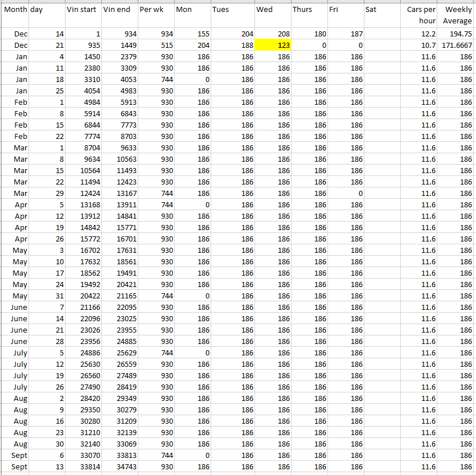Select the yellow highlighted cell containing 123
The height and width of the screenshot is (475, 476).
point(273,45)
